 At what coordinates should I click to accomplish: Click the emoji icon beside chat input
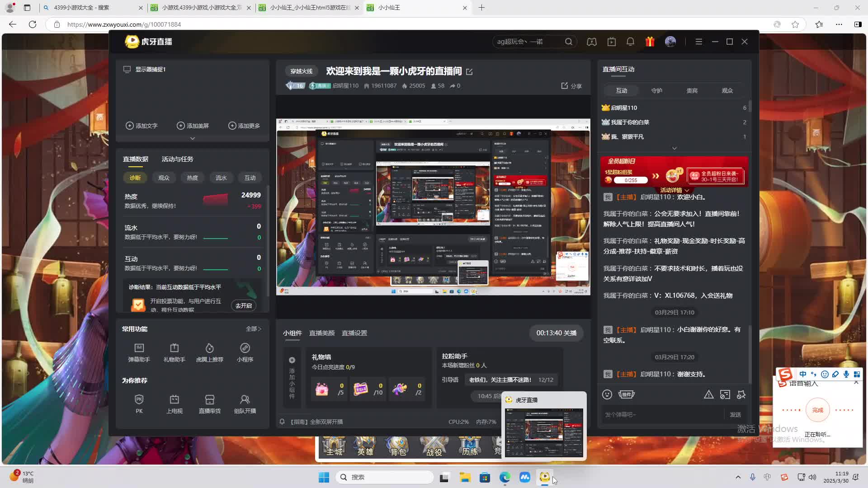[607, 394]
